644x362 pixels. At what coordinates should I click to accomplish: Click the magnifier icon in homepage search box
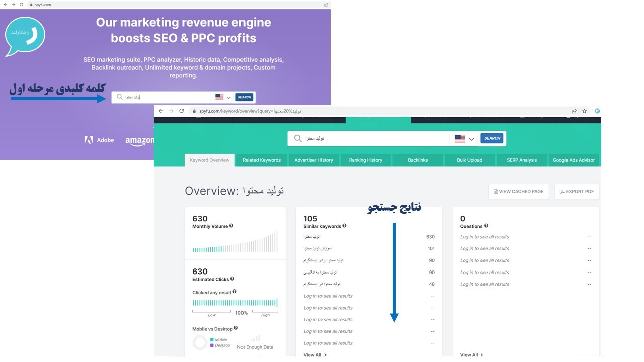[119, 97]
